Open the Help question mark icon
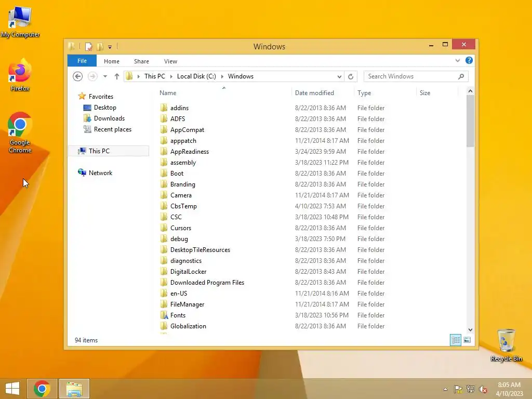This screenshot has width=532, height=399. (x=469, y=60)
